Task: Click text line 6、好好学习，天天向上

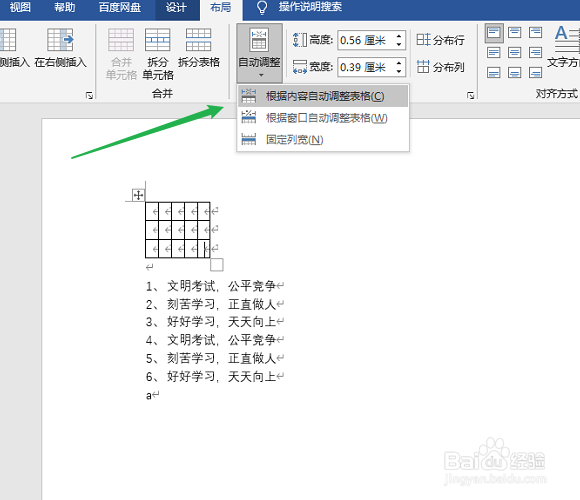Action: click(x=210, y=376)
